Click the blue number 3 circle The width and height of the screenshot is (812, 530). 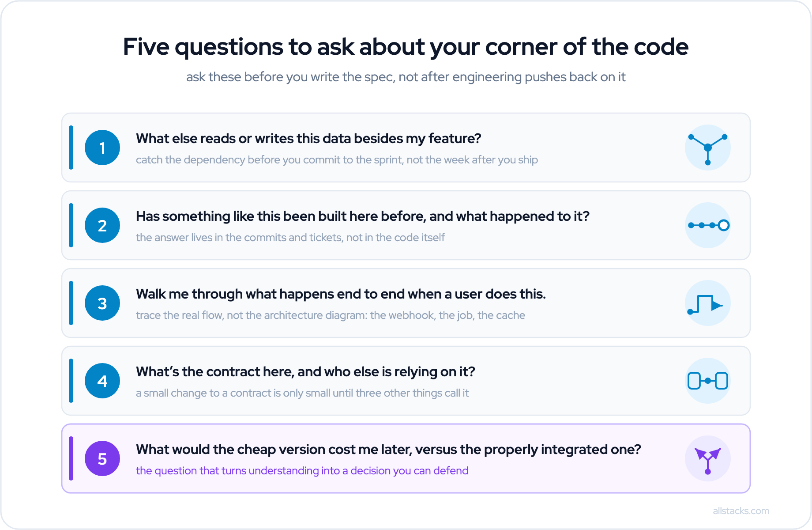tap(102, 303)
